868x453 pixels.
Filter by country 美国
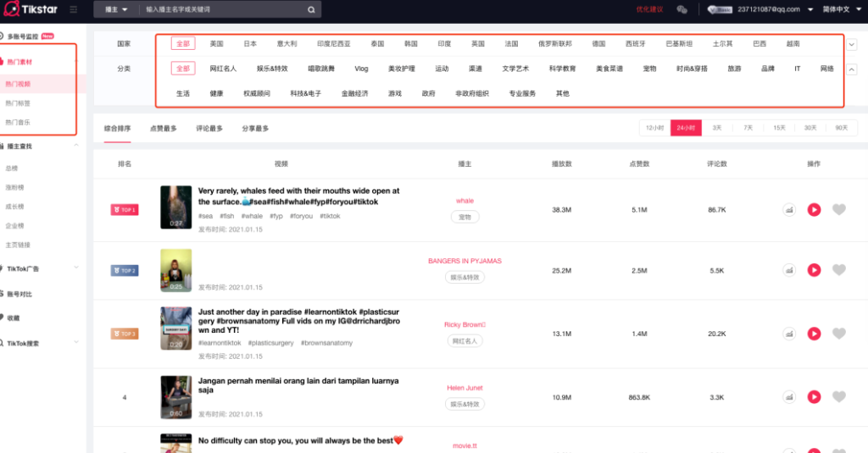pos(216,44)
